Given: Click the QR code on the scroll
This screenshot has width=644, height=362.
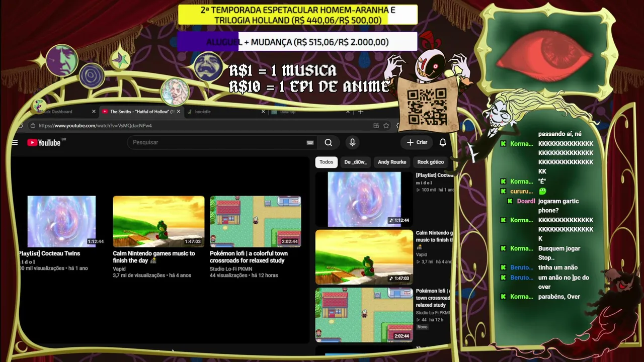Looking at the screenshot, I should point(427,107).
